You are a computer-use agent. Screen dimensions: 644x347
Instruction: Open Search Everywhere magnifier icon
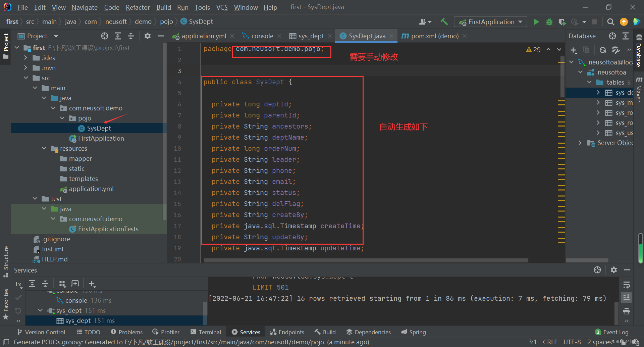(610, 22)
